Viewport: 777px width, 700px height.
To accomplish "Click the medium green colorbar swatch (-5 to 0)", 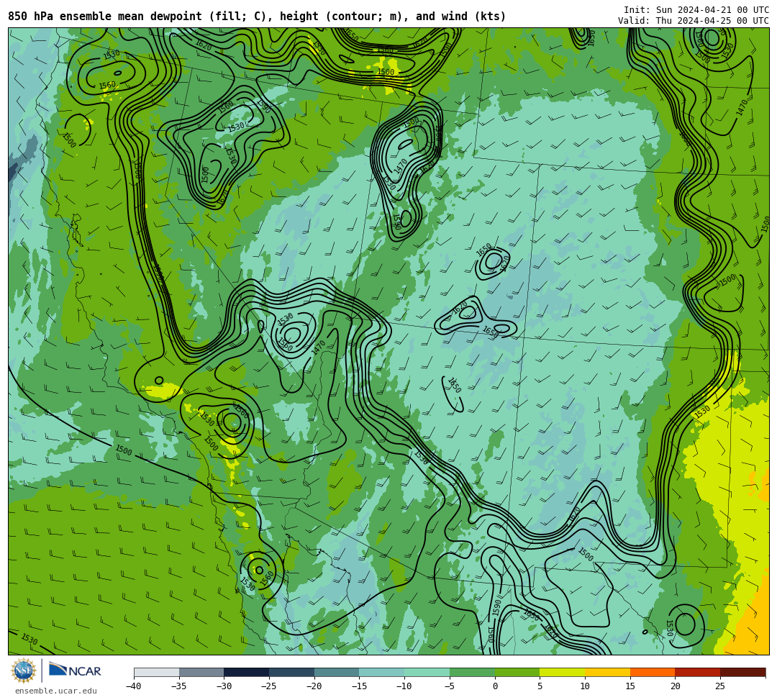I will pos(472,672).
